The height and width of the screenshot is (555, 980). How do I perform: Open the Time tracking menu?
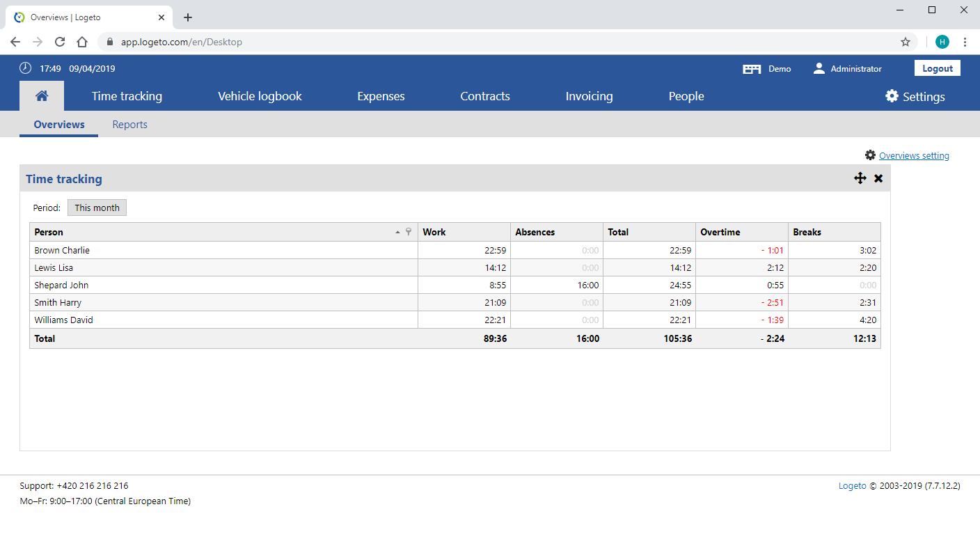pos(127,96)
